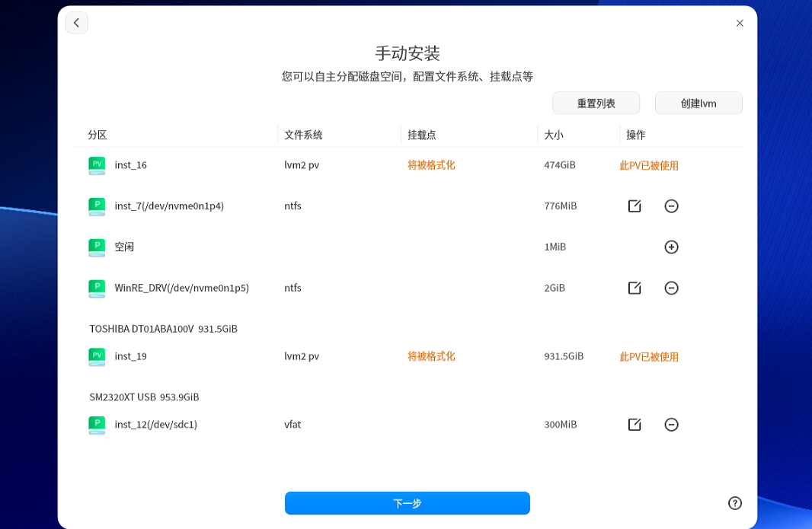Click 重置列表 to reset the list
Viewport: 812px width, 529px height.
click(x=596, y=104)
